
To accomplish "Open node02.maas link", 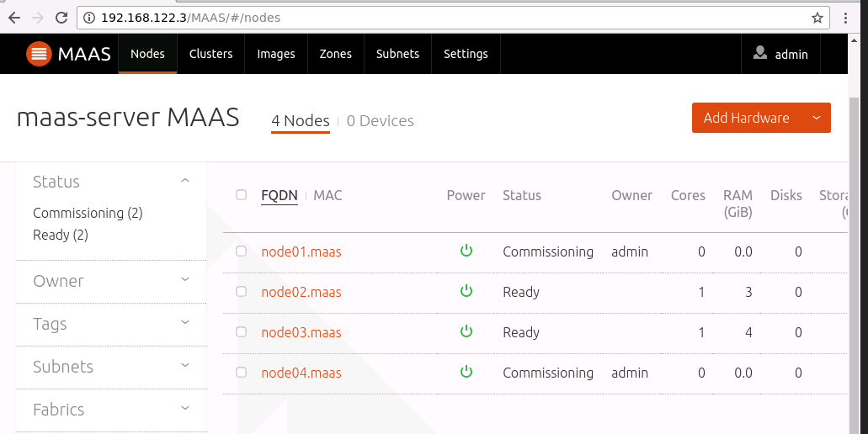I will tap(301, 292).
